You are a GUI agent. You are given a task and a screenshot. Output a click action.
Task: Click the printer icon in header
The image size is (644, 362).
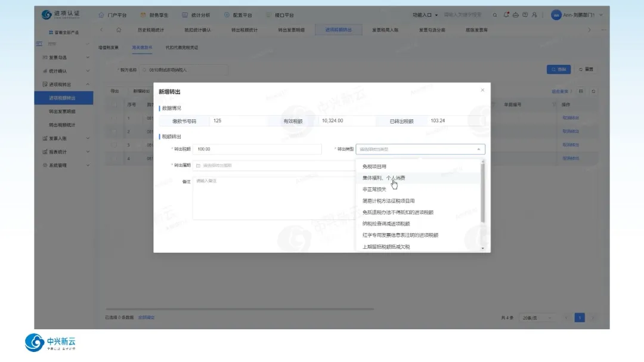(515, 15)
